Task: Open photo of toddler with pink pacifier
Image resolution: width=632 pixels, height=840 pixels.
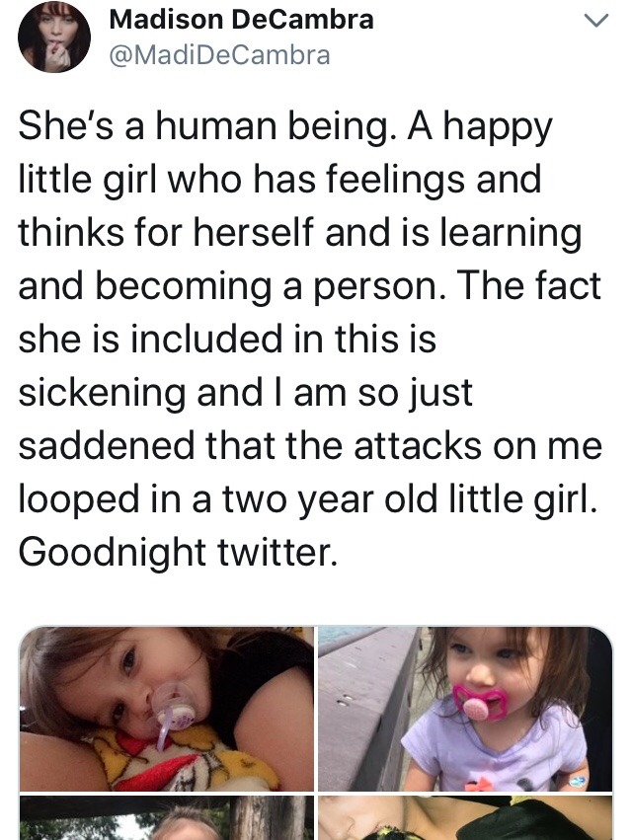Action: coord(465,707)
